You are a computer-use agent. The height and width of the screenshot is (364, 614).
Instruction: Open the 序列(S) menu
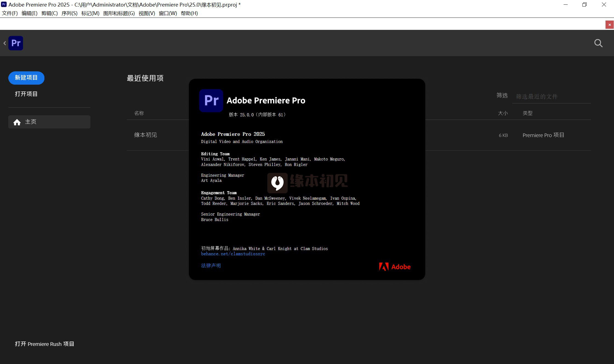click(x=69, y=13)
